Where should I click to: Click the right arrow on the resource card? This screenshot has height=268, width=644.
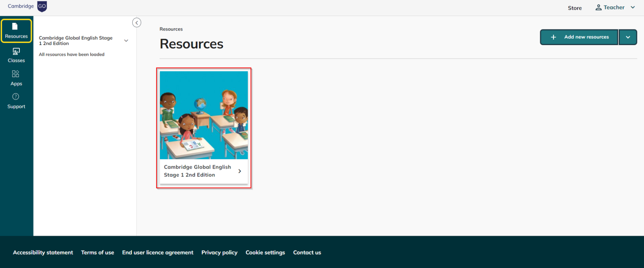coord(240,171)
